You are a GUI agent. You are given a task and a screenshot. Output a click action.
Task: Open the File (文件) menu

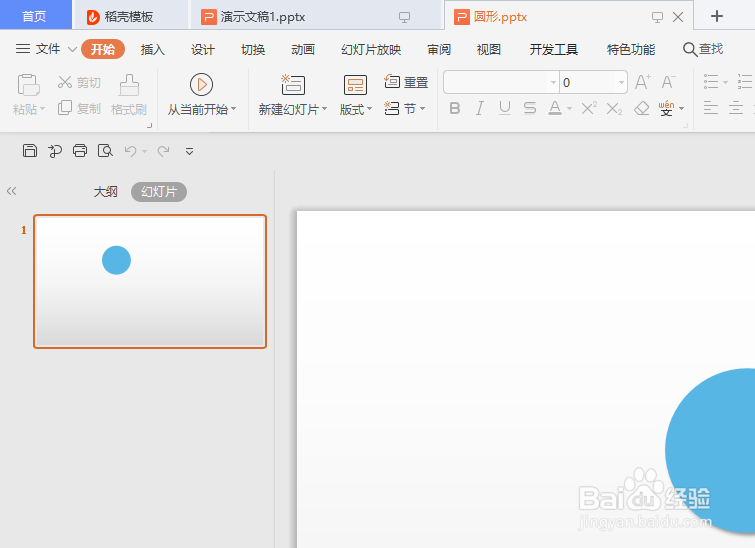[46, 49]
